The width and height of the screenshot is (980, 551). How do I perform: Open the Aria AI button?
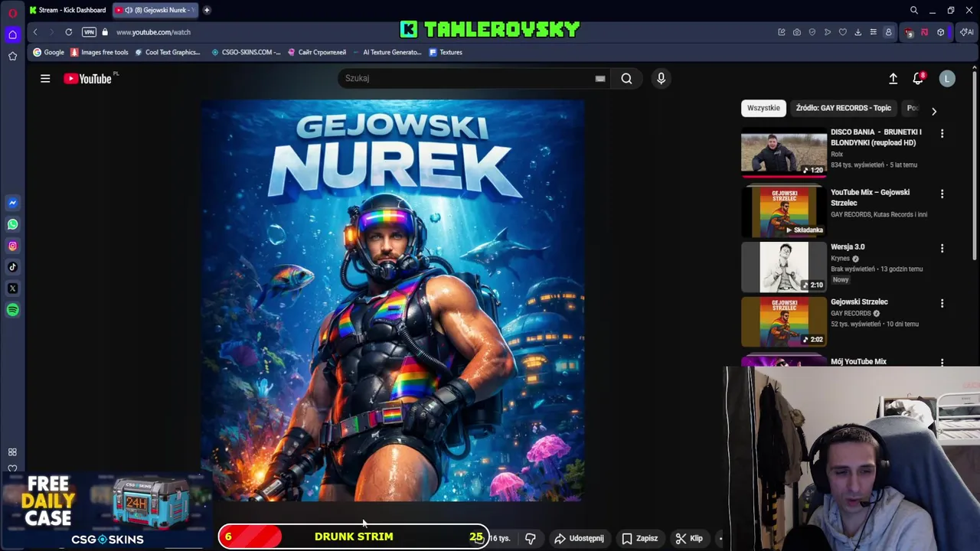coord(967,32)
